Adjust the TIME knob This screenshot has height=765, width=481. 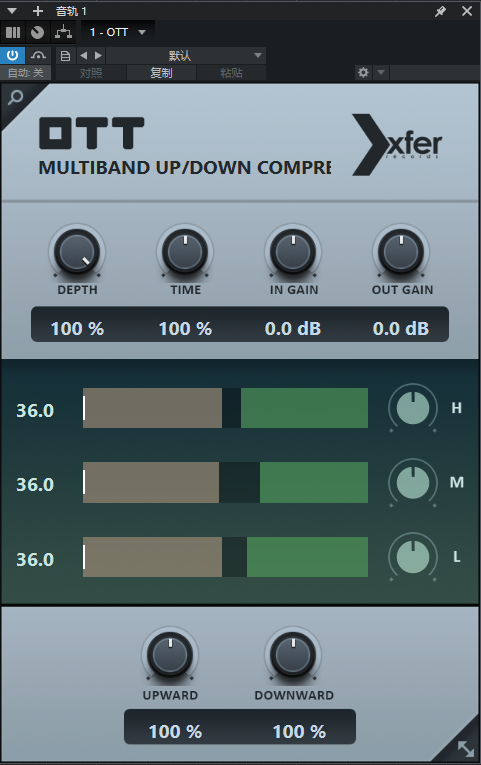point(185,252)
